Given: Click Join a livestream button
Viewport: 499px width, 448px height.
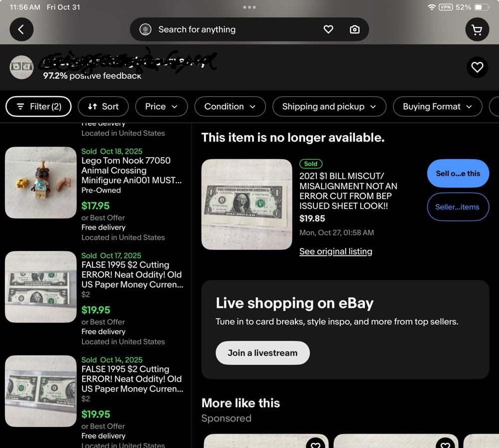Looking at the screenshot, I should [262, 353].
